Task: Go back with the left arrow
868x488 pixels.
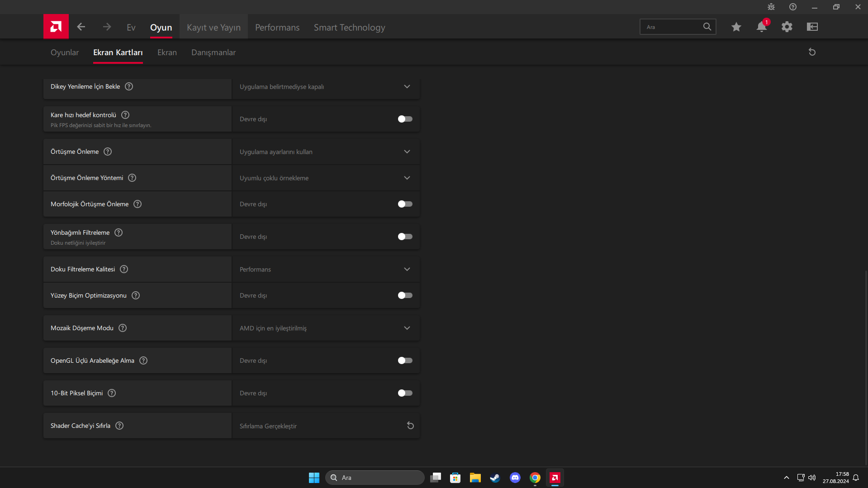Action: pyautogui.click(x=81, y=27)
